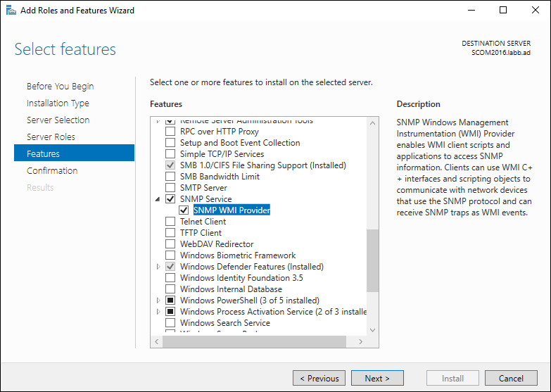The image size is (551, 392).
Task: Select Windows Defender Features (Installed) label
Action: [x=252, y=267]
